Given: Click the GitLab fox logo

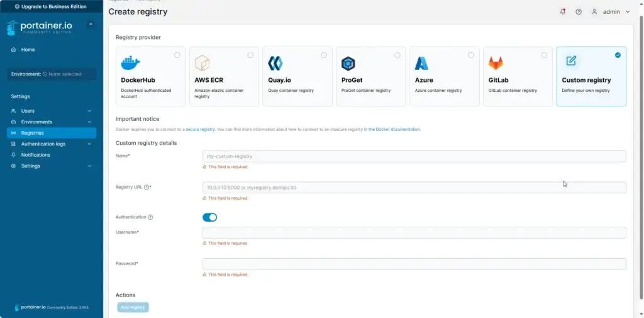Looking at the screenshot, I should coord(496,64).
